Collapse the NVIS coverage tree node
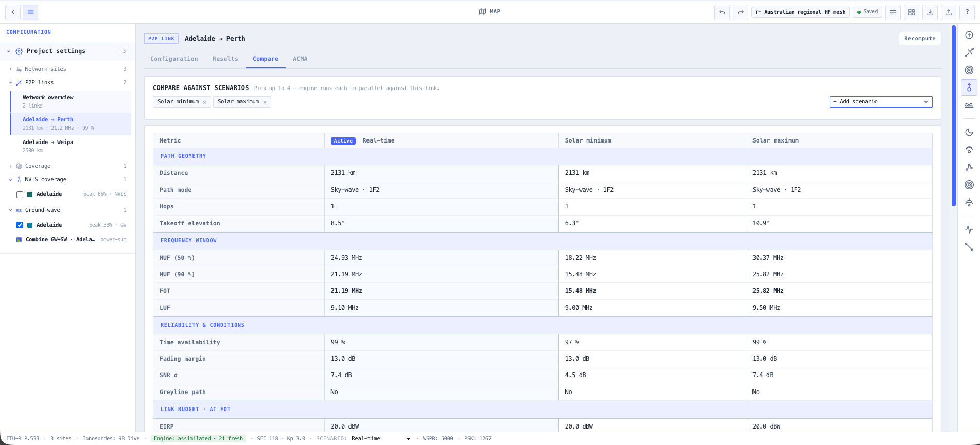This screenshot has height=445, width=980. click(x=10, y=180)
